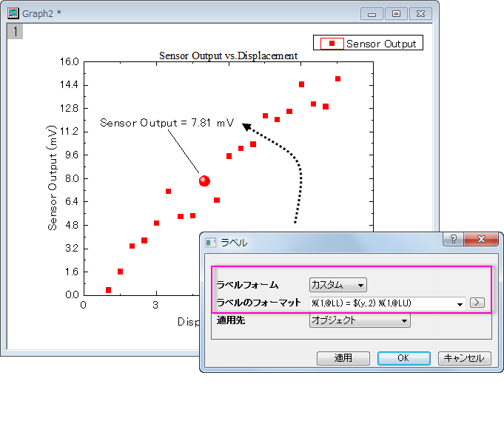Close the Graph2 window
Screen dimensions: 504x421
421,14
